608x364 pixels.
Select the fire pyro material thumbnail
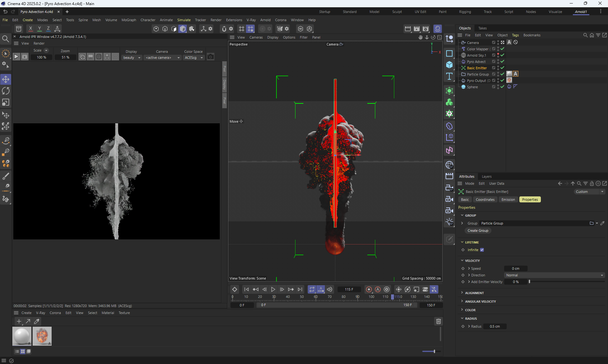42,336
